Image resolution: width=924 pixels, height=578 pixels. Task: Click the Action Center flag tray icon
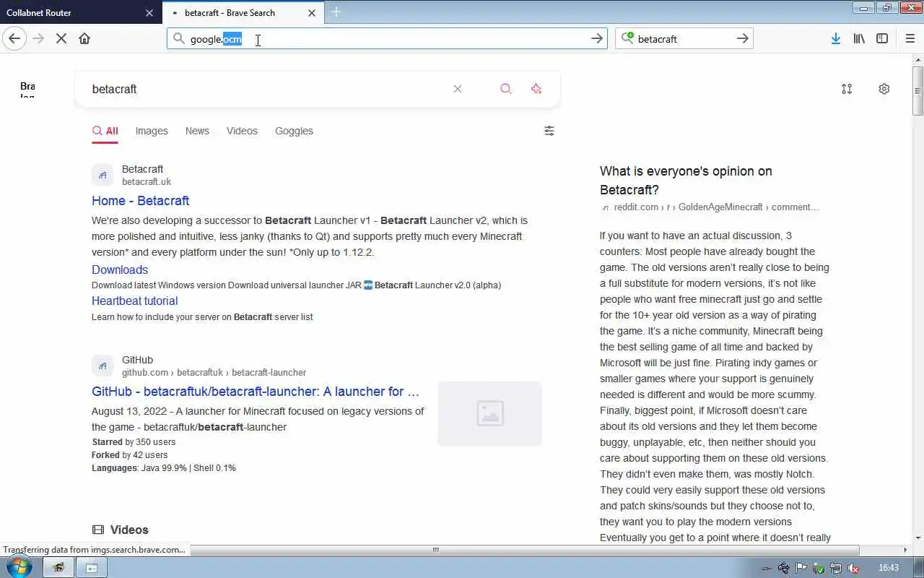click(x=801, y=568)
